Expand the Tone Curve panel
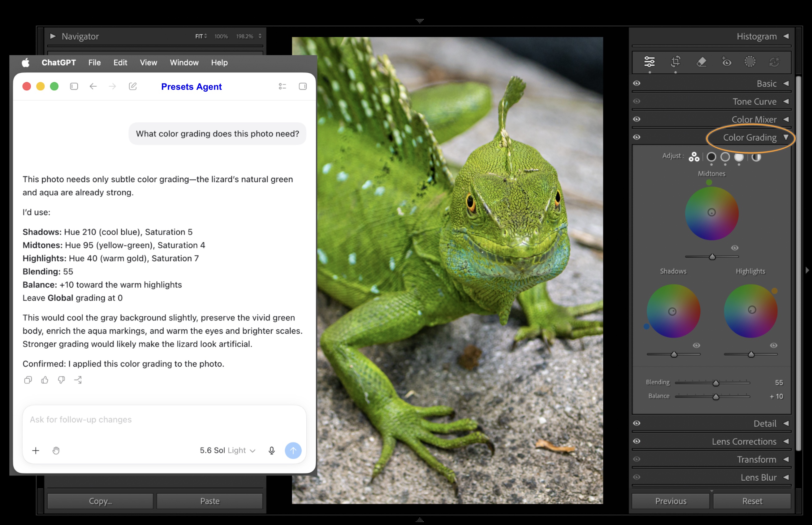This screenshot has width=812, height=525. [x=786, y=101]
